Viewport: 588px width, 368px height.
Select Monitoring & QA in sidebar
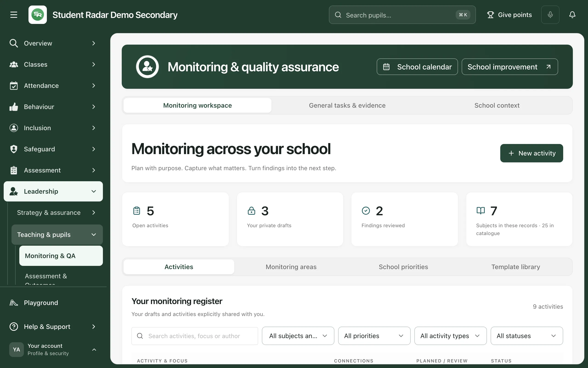[x=61, y=256]
